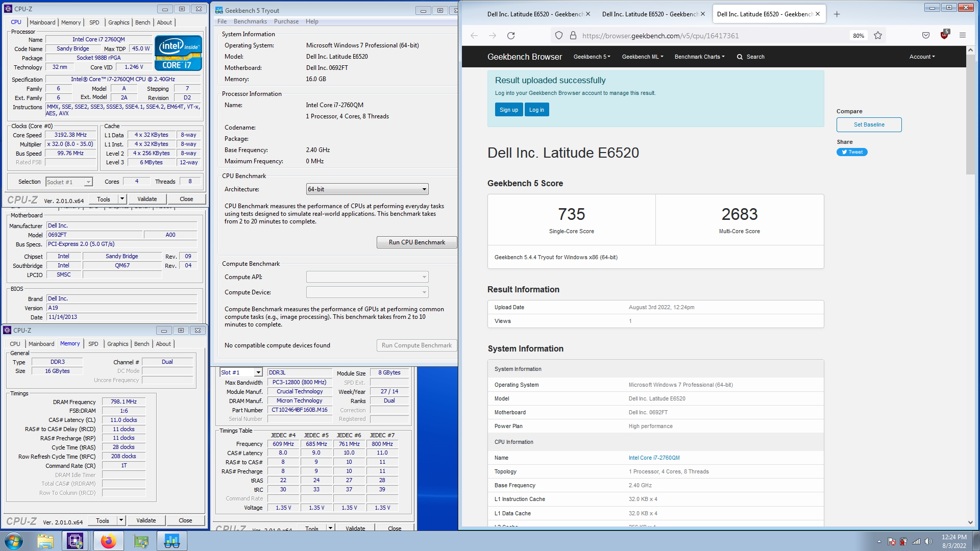
Task: Open the Geekbench glasses icon on taskbar
Action: click(172, 541)
